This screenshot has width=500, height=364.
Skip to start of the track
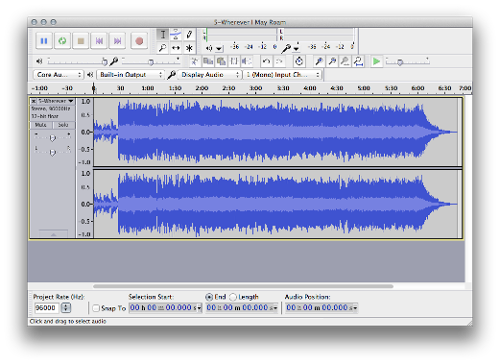point(99,41)
